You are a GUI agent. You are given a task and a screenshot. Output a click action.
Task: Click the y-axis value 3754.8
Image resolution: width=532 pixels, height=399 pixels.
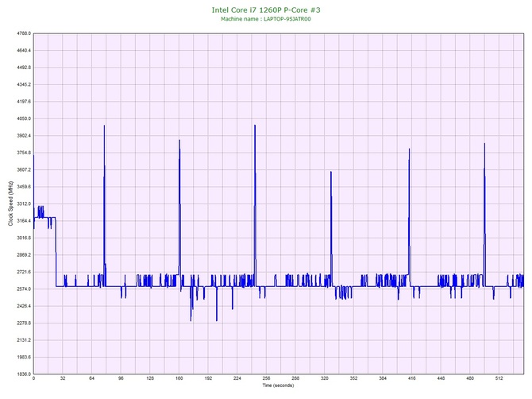[x=24, y=153]
